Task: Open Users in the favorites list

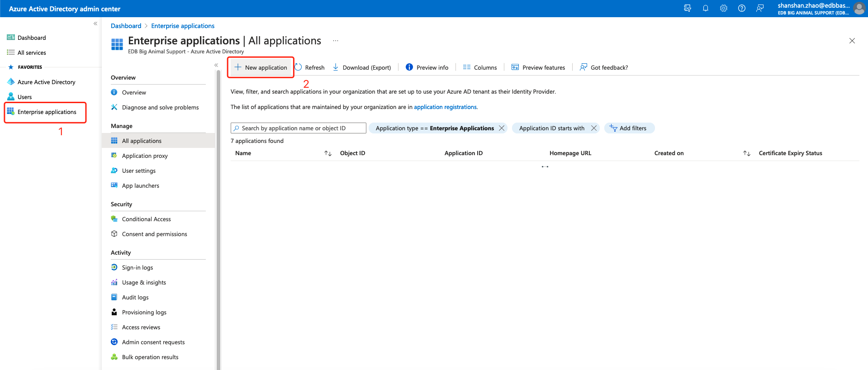Action: [x=19, y=97]
